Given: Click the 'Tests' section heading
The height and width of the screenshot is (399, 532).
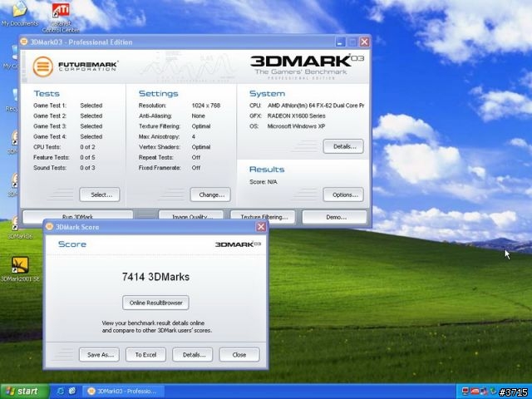Looking at the screenshot, I should pyautogui.click(x=47, y=94).
